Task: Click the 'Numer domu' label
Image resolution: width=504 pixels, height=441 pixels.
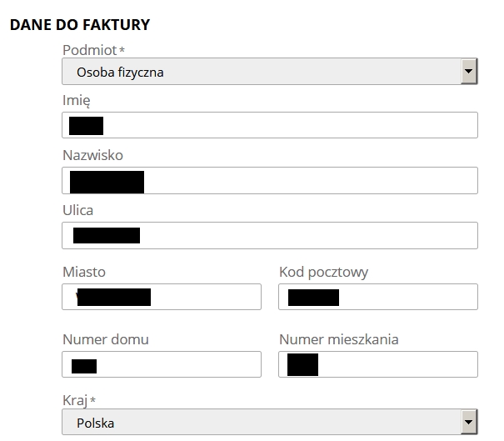Action: [x=106, y=339]
